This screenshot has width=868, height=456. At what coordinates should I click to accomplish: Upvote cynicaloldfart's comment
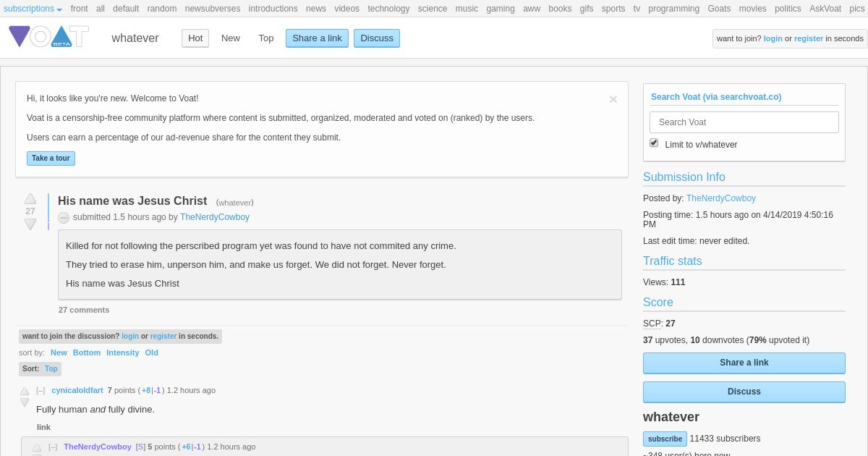click(25, 391)
